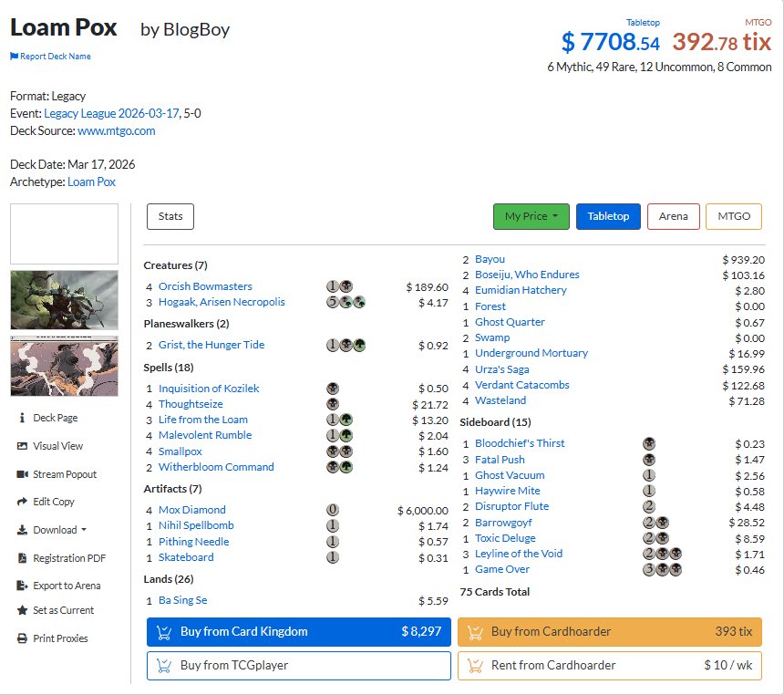Open Life from the Loam link
Viewport: 784px width, 695px height.
pos(203,420)
